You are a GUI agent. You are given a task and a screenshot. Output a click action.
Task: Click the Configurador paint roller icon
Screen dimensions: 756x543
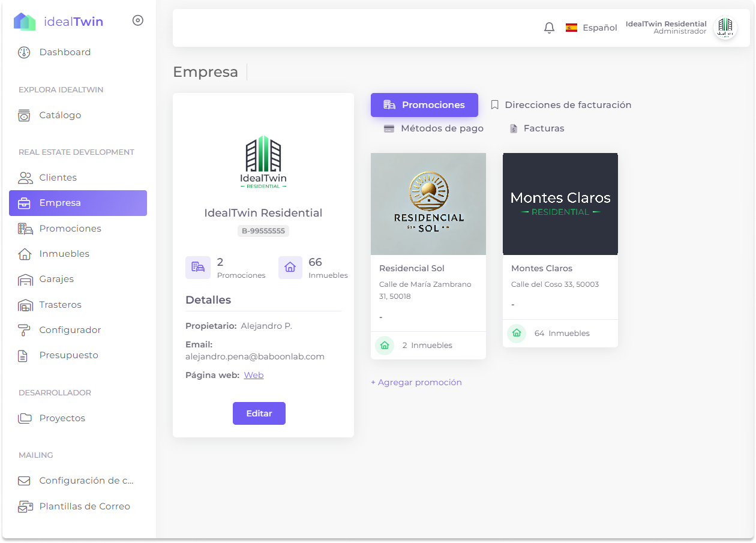click(x=24, y=330)
